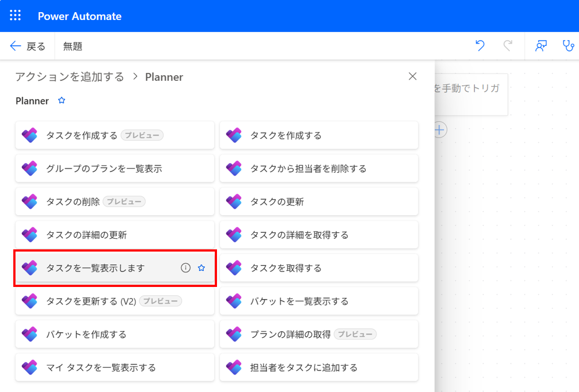Click プレビュー badge on タスクを更新する (V2)
The image size is (579, 392).
161,301
